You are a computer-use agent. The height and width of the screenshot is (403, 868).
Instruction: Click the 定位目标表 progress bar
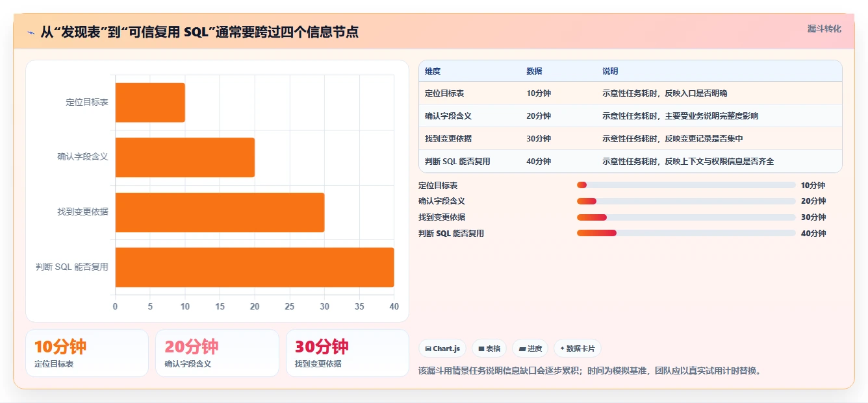[x=686, y=185]
